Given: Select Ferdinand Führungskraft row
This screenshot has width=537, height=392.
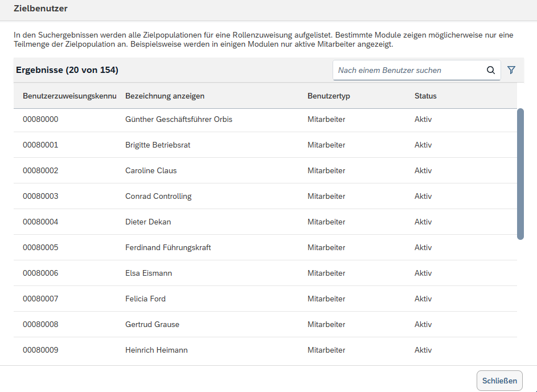Looking at the screenshot, I should (x=168, y=247).
